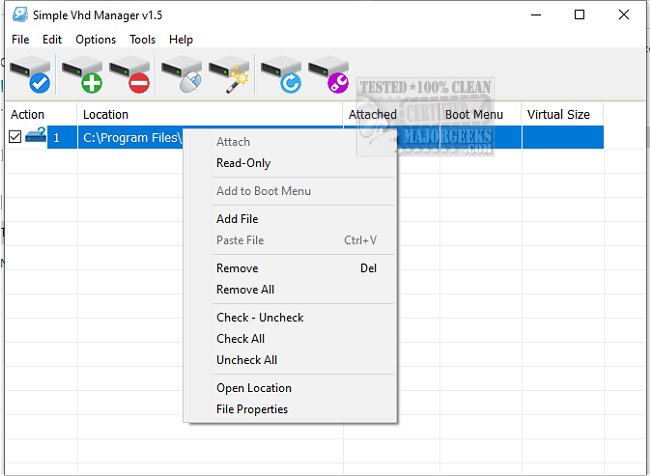Open the Tools menu
Screen dimensions: 650x476
coord(142,39)
